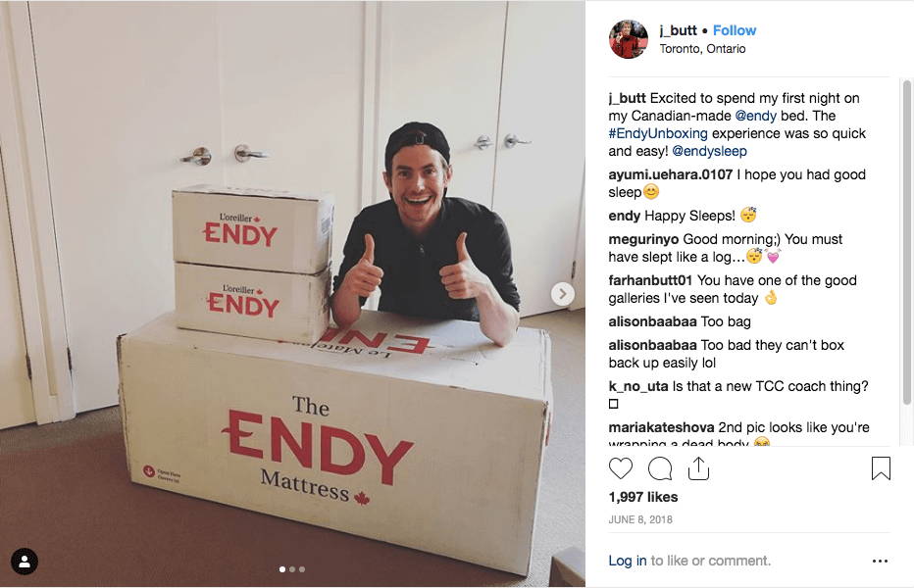Viewport: 914px width, 588px height.
Task: Share the post via upload arrow icon
Action: tap(698, 468)
